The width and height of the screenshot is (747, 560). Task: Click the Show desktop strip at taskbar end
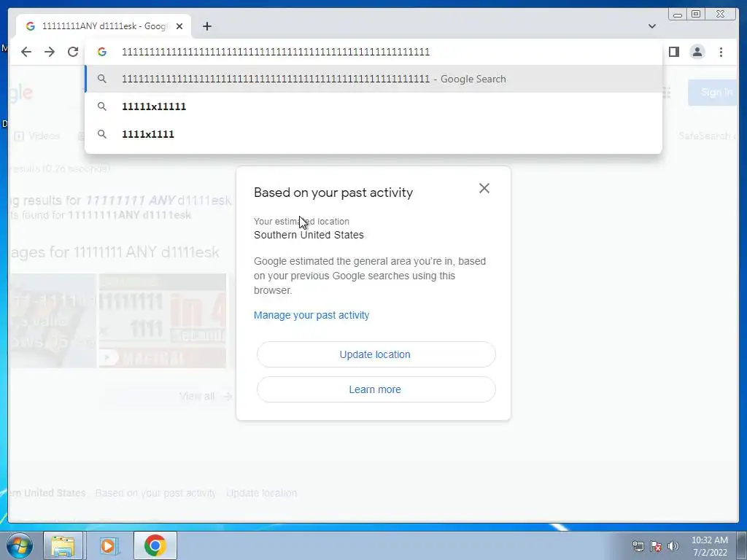tap(742, 545)
